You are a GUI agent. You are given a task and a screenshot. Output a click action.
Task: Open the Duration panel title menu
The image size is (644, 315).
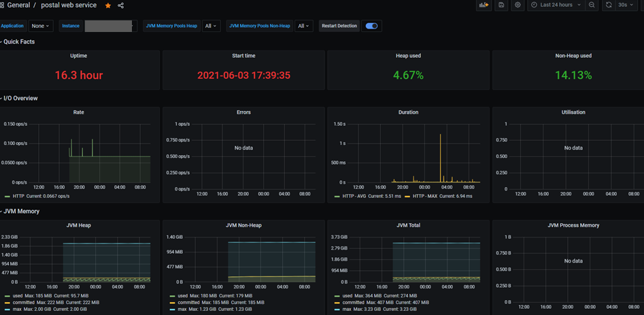coord(408,112)
